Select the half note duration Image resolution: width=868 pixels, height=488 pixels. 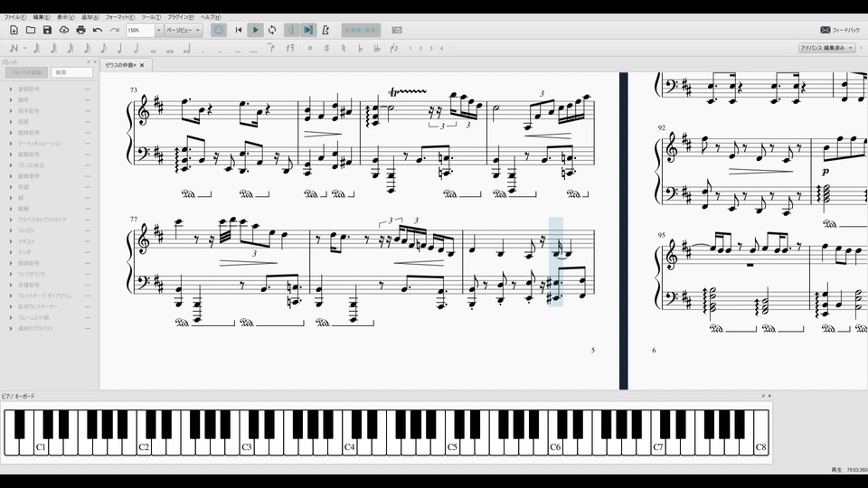(137, 48)
